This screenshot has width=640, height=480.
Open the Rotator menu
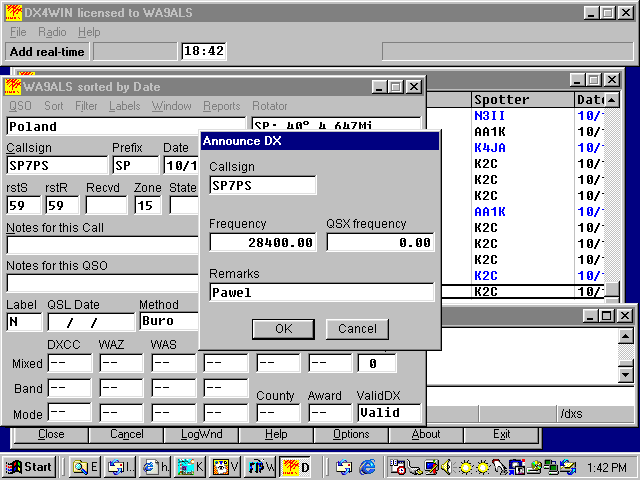click(x=269, y=106)
